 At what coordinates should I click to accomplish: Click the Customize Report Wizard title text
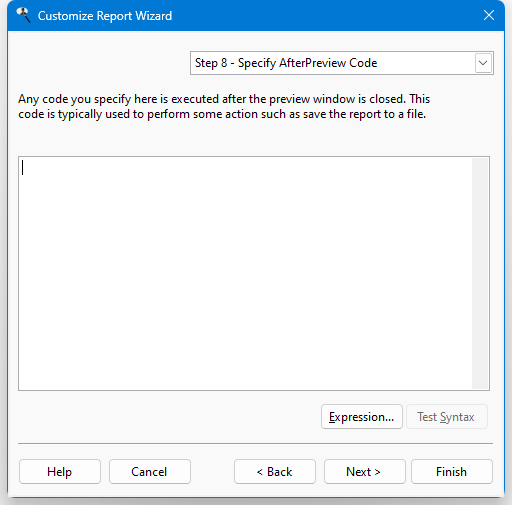(105, 16)
